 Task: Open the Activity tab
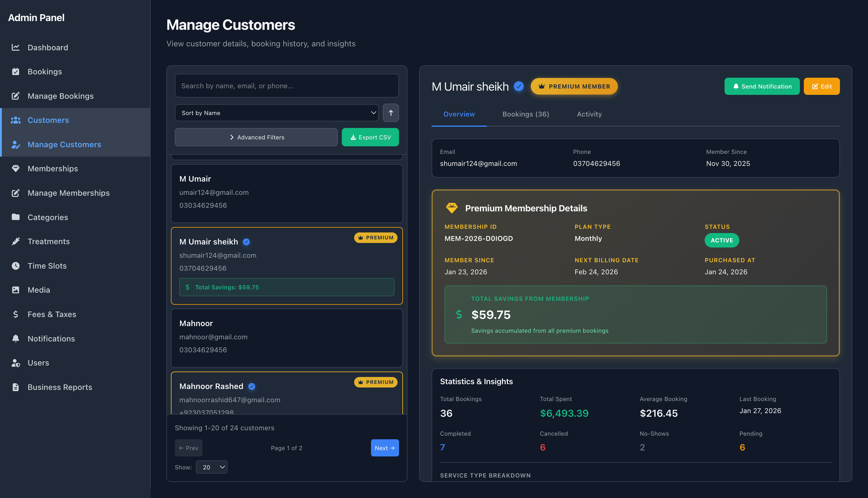coord(589,114)
